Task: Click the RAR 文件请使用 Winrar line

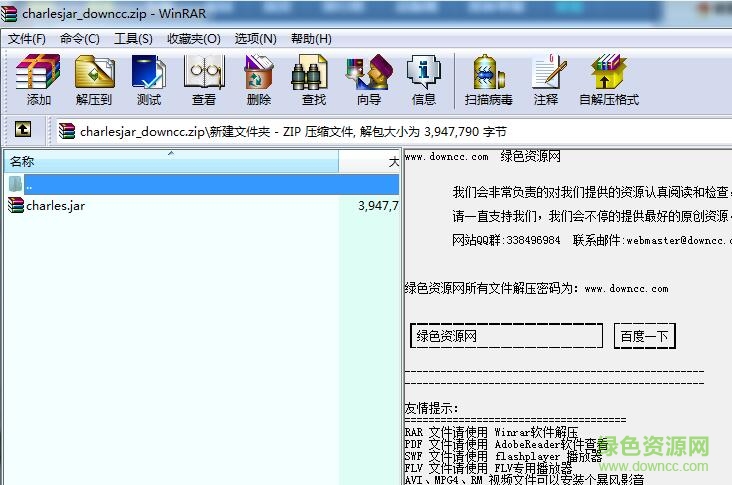Action: [491, 432]
